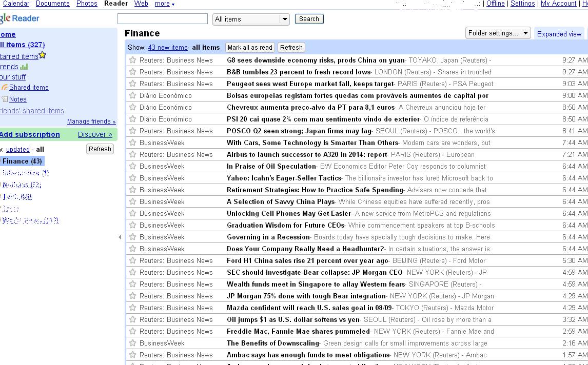Screen dimensions: 588x365
Task: Click star icon for Wealth funds meet in Singapore
Action: (132, 284)
